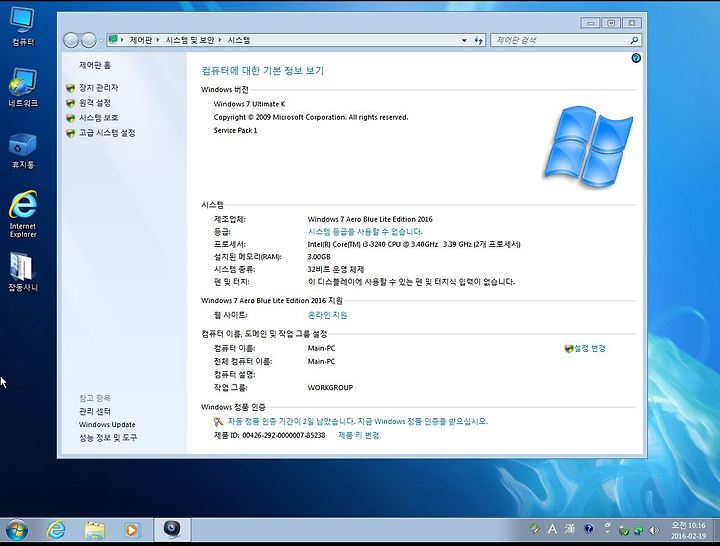Viewport: 720px width, 546px height.
Task: Open 성능 정보 및 도구 link
Action: [108, 438]
